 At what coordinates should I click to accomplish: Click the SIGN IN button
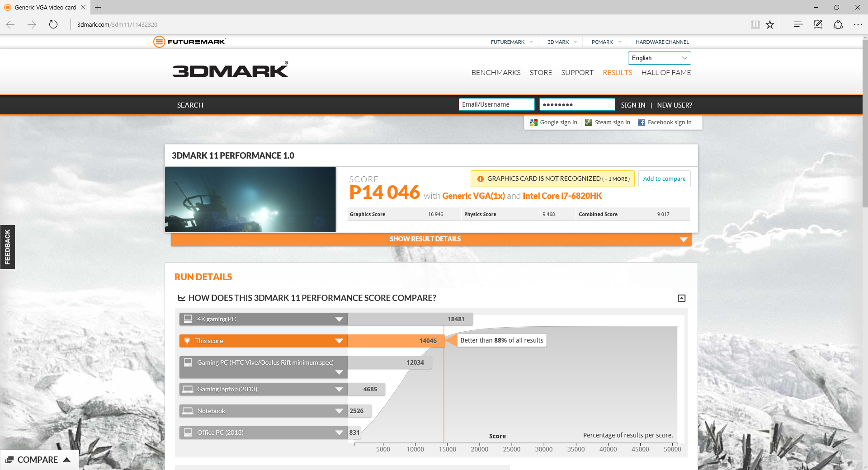click(633, 105)
